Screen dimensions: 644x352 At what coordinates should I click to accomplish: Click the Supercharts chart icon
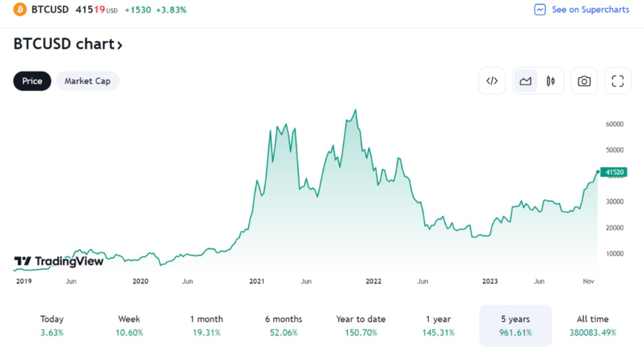(x=540, y=10)
